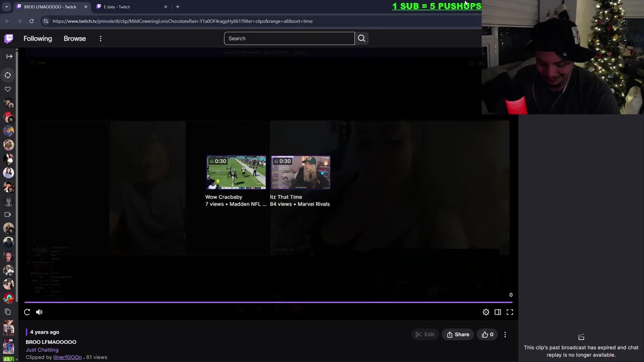This screenshot has height=362, width=644.
Task: Open the Just Chatting category link
Action: coord(42,350)
